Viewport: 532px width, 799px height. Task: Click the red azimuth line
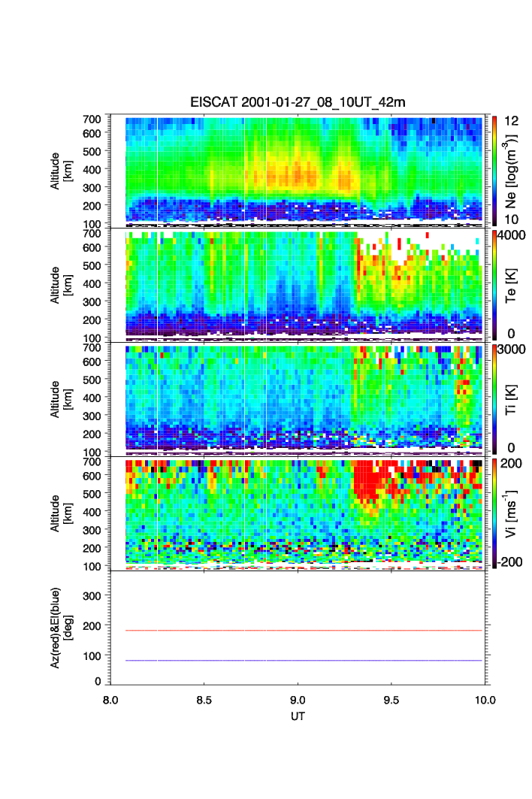coord(304,631)
